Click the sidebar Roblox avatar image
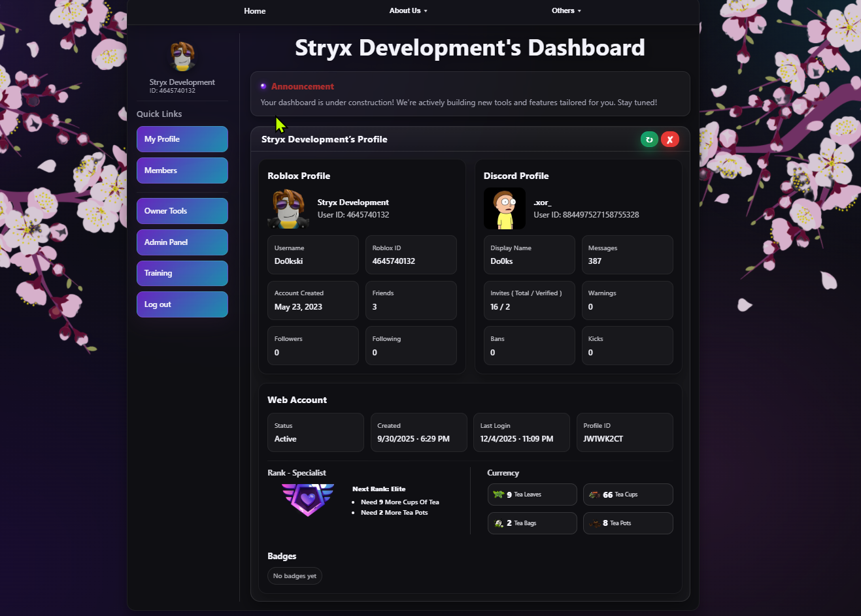Image resolution: width=861 pixels, height=616 pixels. coord(182,57)
